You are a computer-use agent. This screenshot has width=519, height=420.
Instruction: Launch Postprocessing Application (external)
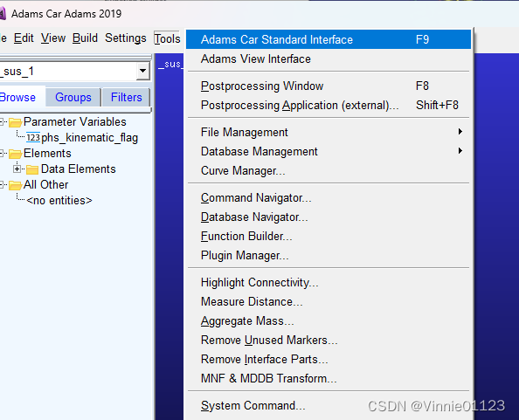pos(329,105)
